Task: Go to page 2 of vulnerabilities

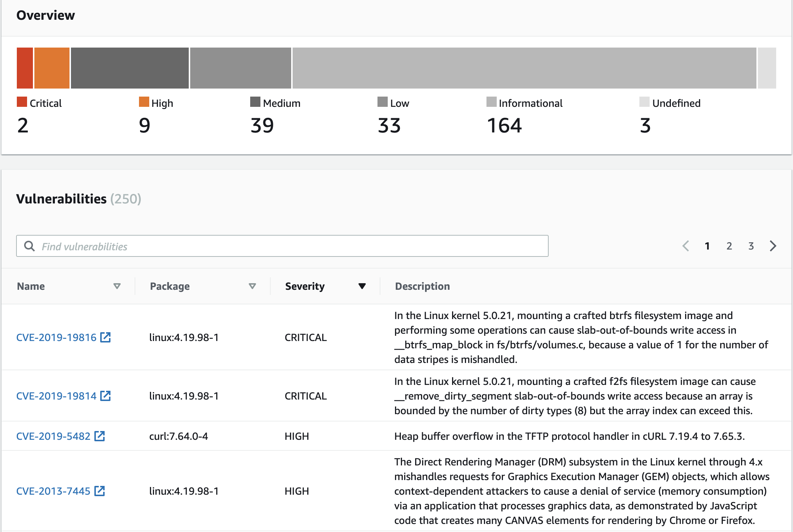Action: (729, 246)
